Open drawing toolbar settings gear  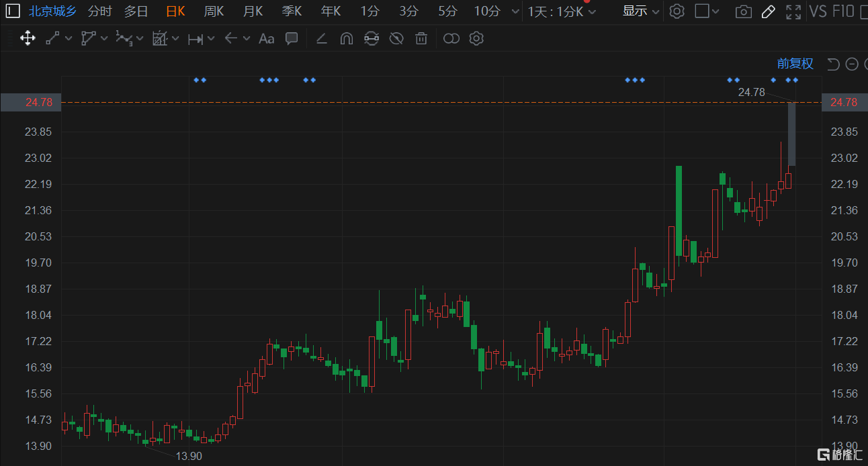(x=476, y=38)
